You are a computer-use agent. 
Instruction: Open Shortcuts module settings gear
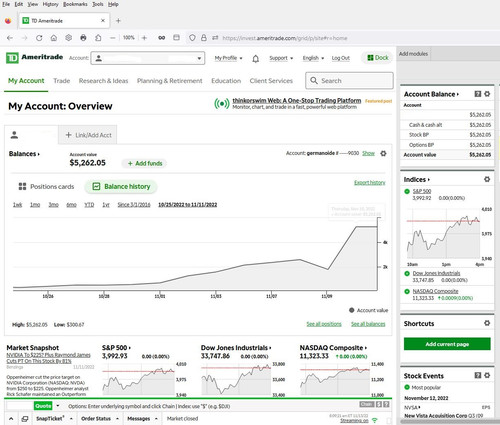point(487,323)
